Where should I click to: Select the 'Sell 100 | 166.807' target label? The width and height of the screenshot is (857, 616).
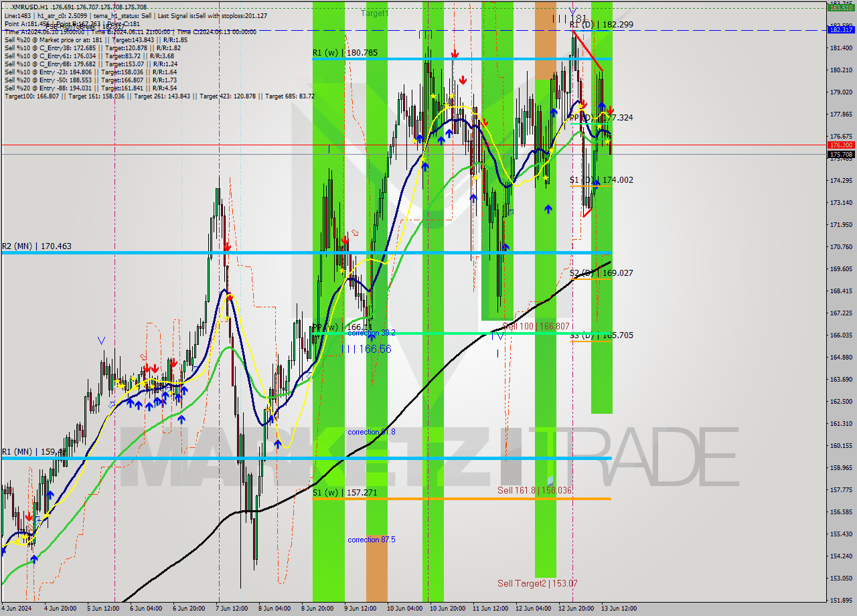click(536, 326)
